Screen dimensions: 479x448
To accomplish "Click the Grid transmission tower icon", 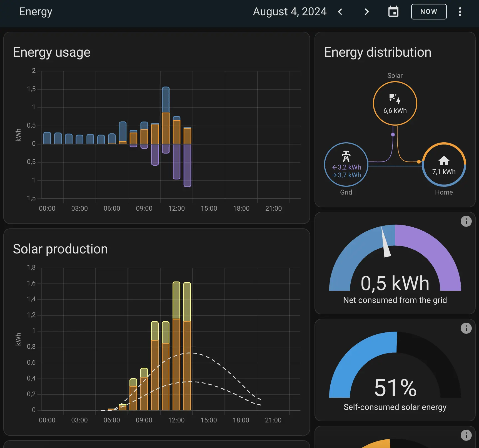I will point(346,156).
